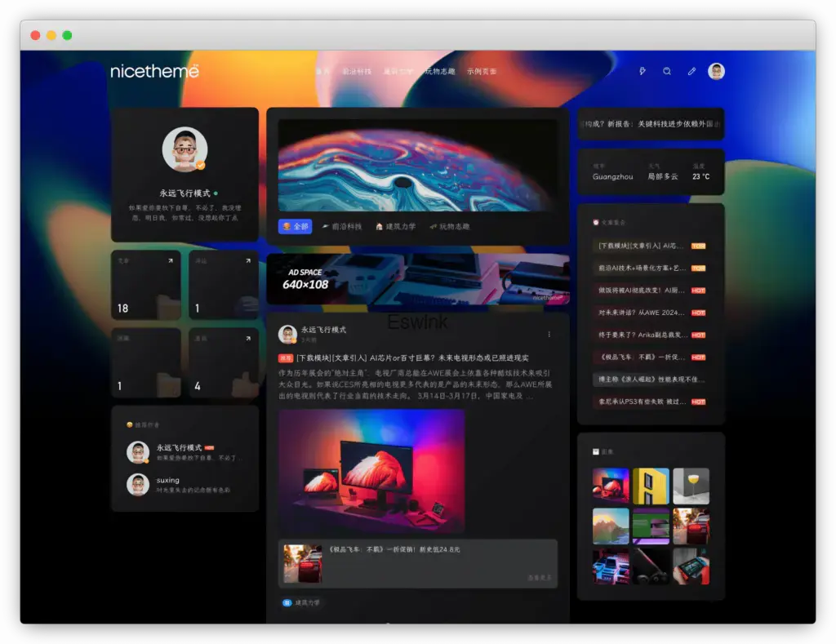Open the yellow building gallery thumbnail
This screenshot has width=836, height=644.
(x=651, y=486)
